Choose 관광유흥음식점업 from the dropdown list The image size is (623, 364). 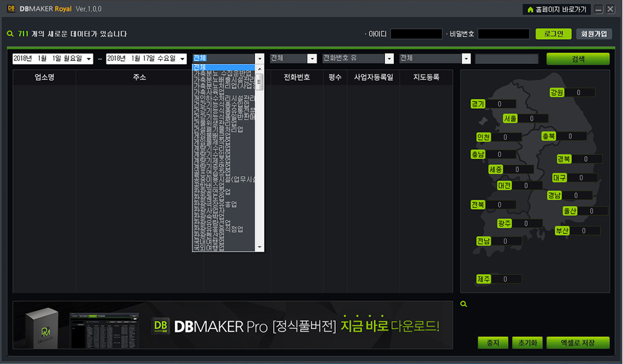click(x=224, y=229)
